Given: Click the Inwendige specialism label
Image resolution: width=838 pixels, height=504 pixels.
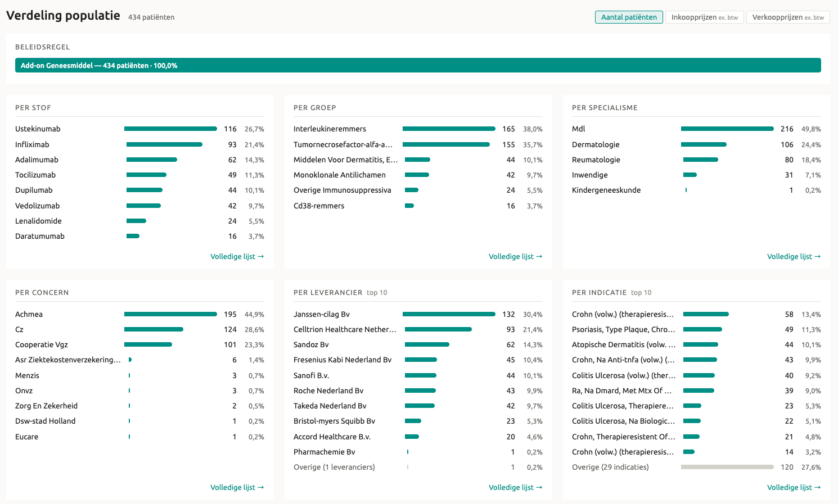Looking at the screenshot, I should pyautogui.click(x=590, y=175).
